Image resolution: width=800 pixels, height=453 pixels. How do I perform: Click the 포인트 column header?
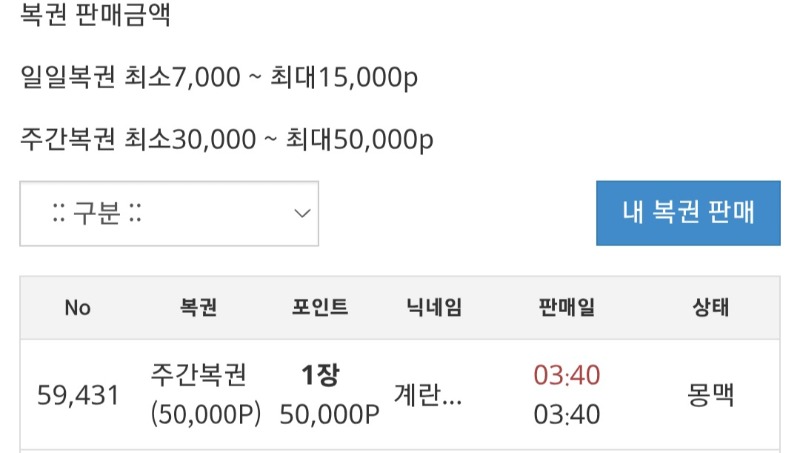(x=319, y=307)
